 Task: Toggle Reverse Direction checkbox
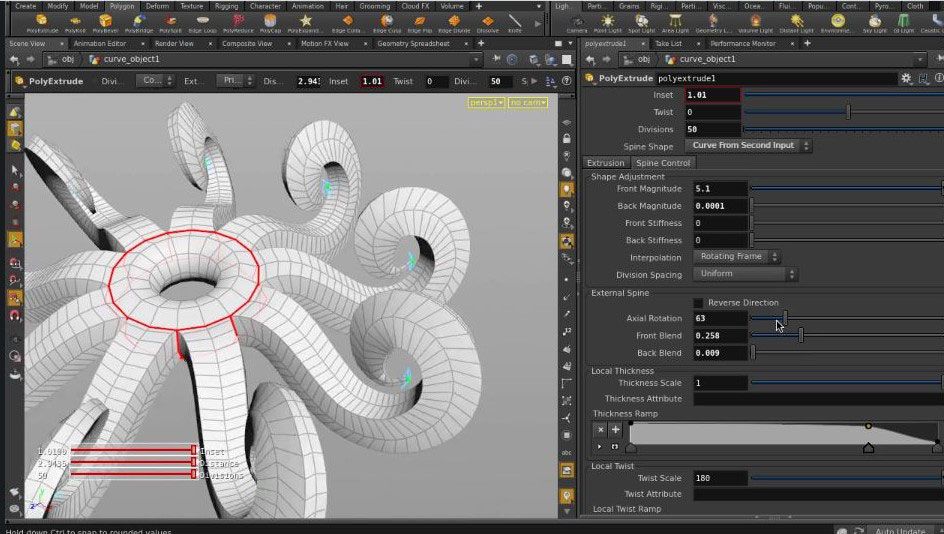point(698,303)
